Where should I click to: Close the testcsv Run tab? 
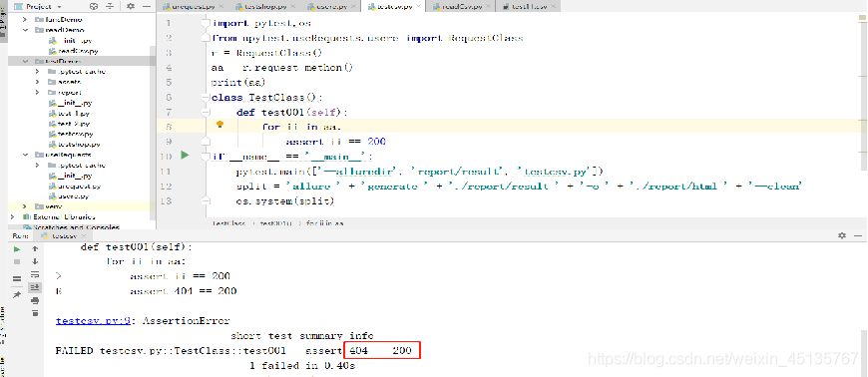[84, 236]
